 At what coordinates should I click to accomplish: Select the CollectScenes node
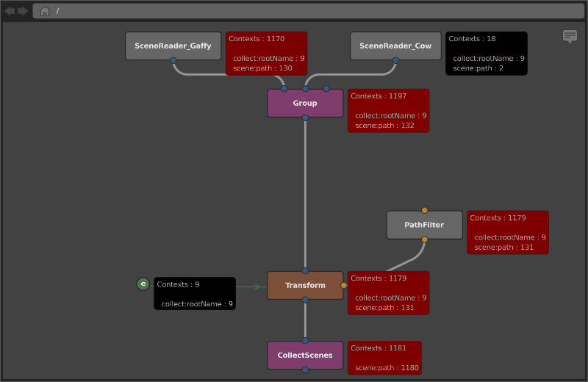pos(305,355)
